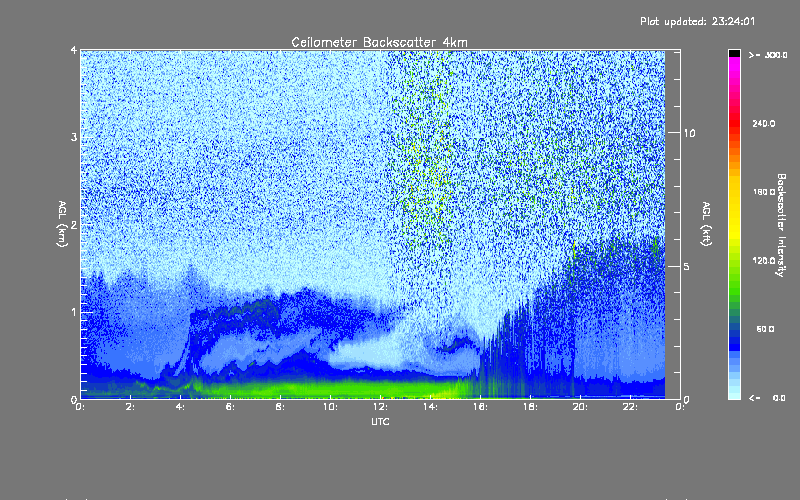Click the black top segment of the colorbar

click(x=734, y=53)
